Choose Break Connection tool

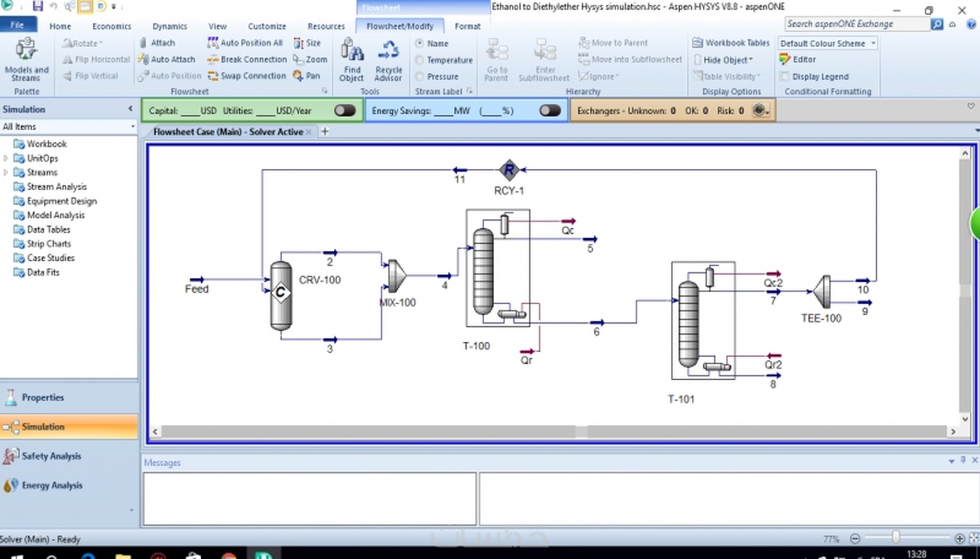point(247,59)
